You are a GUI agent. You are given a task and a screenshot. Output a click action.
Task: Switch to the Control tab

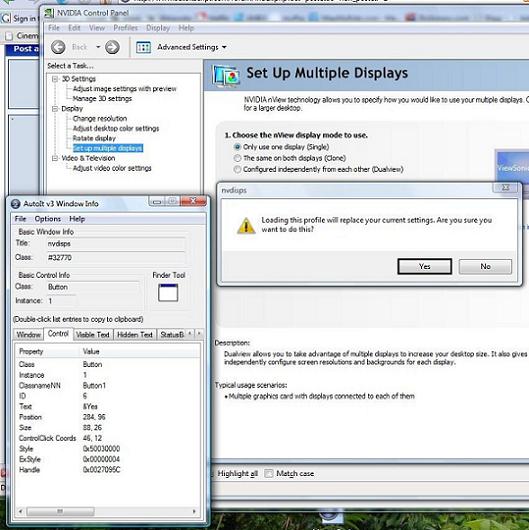click(58, 334)
